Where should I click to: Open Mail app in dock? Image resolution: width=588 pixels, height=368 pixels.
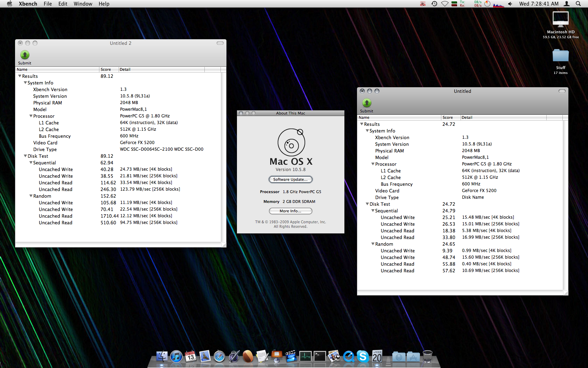205,356
